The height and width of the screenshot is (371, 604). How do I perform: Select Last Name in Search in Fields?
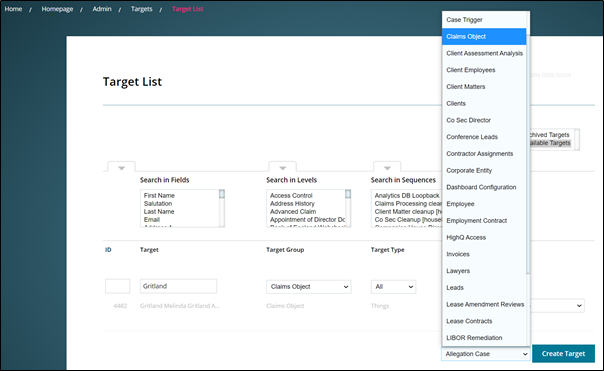point(159,212)
